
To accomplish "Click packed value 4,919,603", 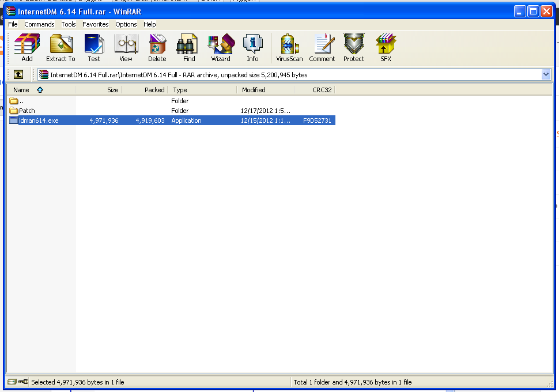I will [x=150, y=120].
